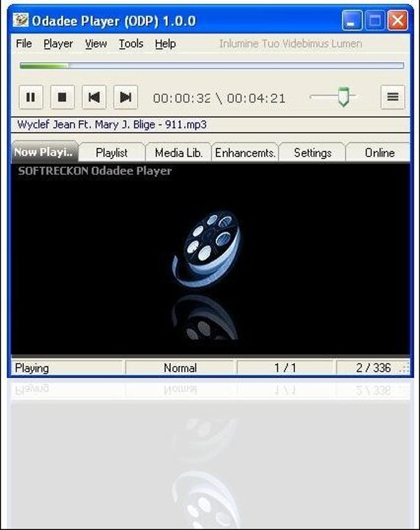Viewport: 420px width, 530px height.
Task: Open the View menu
Action: (x=96, y=43)
